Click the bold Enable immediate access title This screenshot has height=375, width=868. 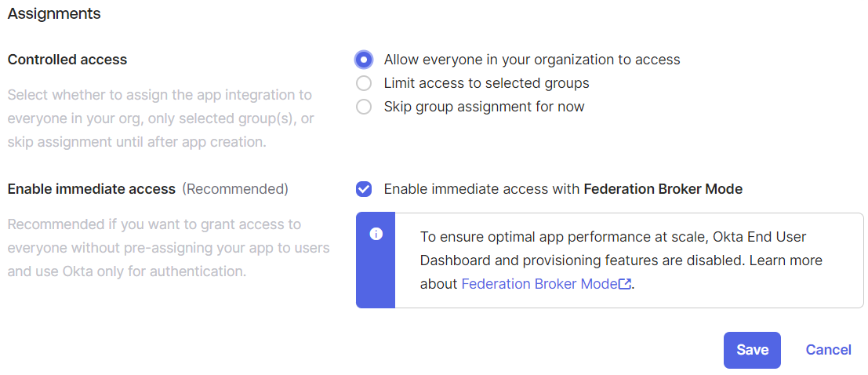[x=91, y=189]
